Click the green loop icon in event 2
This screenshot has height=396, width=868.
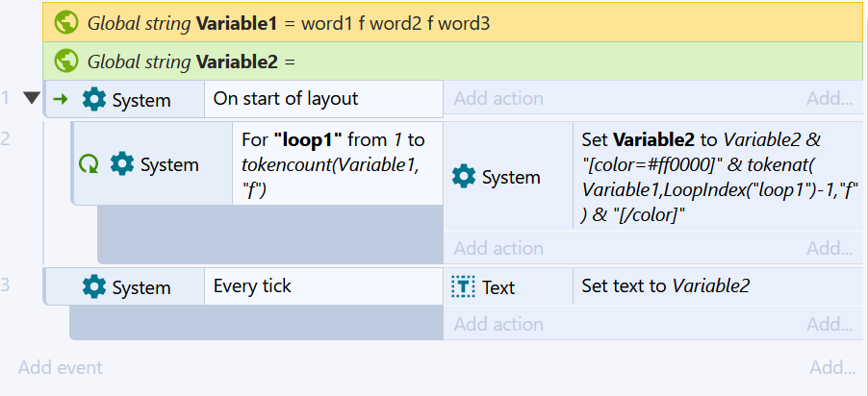(89, 164)
